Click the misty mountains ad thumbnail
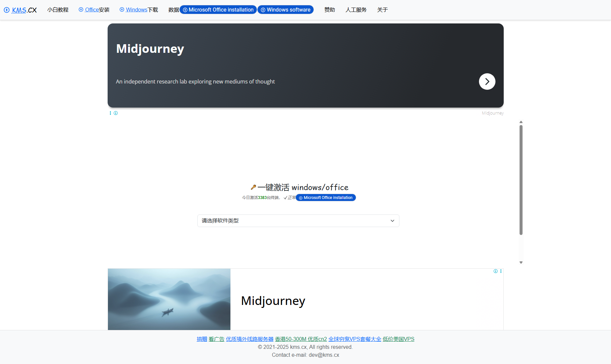Viewport: 611px width, 364px height. [x=169, y=299]
